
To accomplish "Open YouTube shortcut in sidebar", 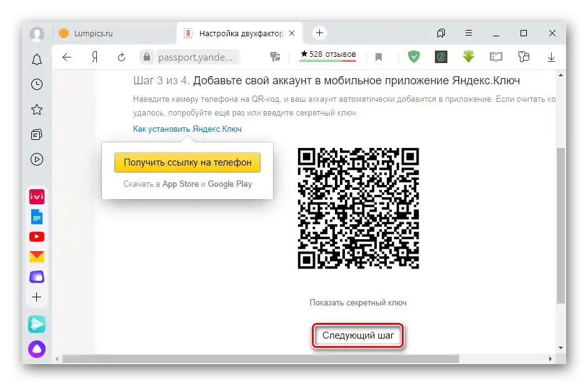I will (37, 237).
